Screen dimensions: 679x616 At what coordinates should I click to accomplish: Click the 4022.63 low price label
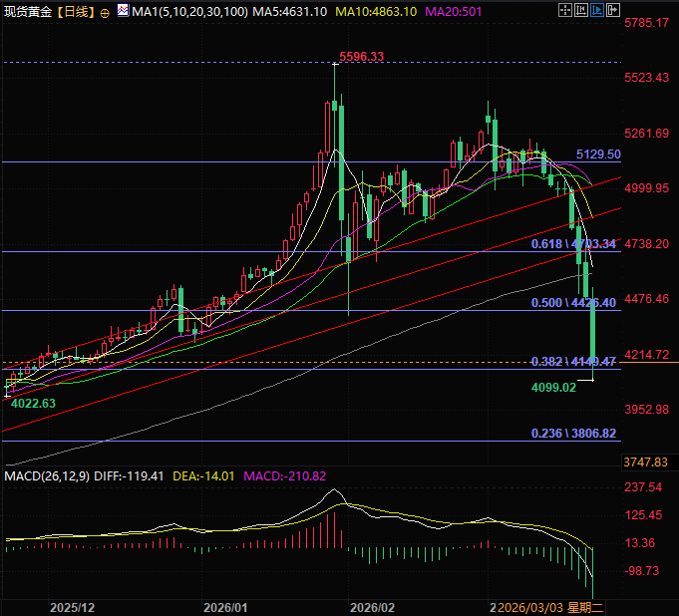[x=33, y=404]
